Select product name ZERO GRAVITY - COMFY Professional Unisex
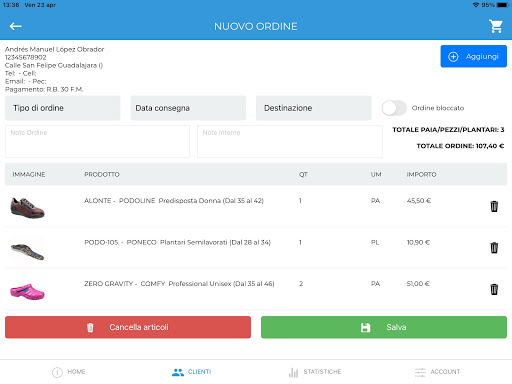 pos(179,284)
